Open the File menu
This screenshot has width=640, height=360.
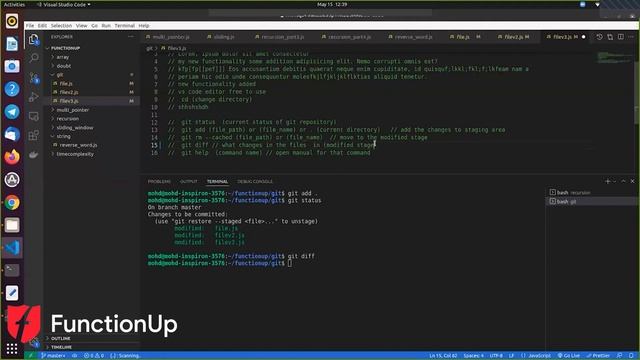coord(30,25)
